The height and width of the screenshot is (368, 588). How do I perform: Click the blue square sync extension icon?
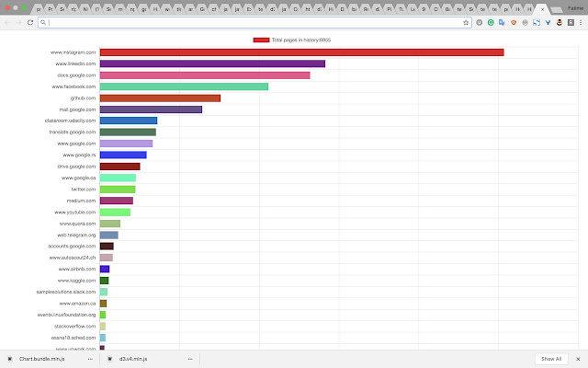coord(537,22)
